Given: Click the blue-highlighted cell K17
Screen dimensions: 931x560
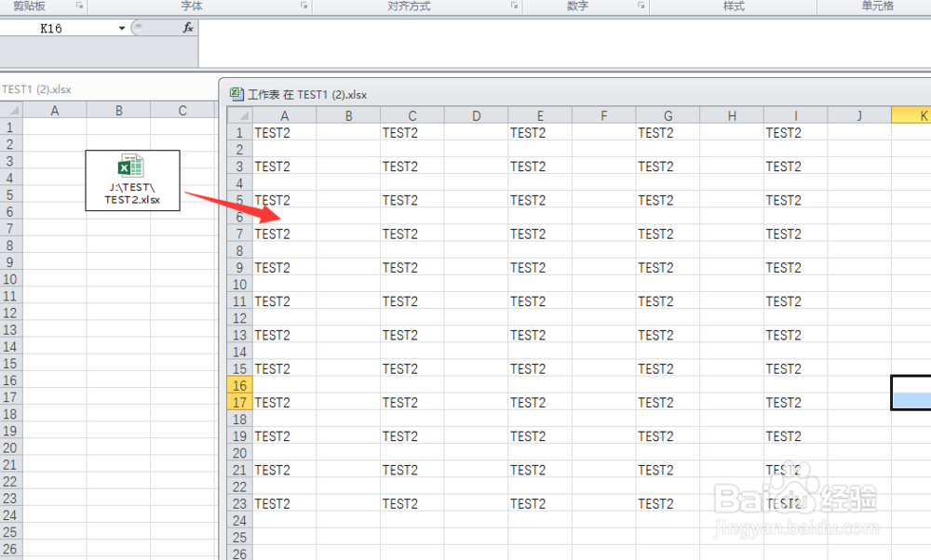Looking at the screenshot, I should point(911,401).
